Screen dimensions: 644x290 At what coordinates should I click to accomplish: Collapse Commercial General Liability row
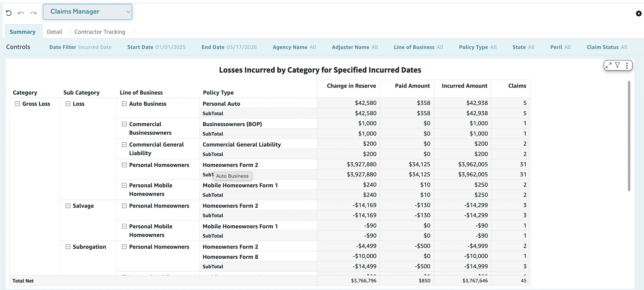[124, 144]
